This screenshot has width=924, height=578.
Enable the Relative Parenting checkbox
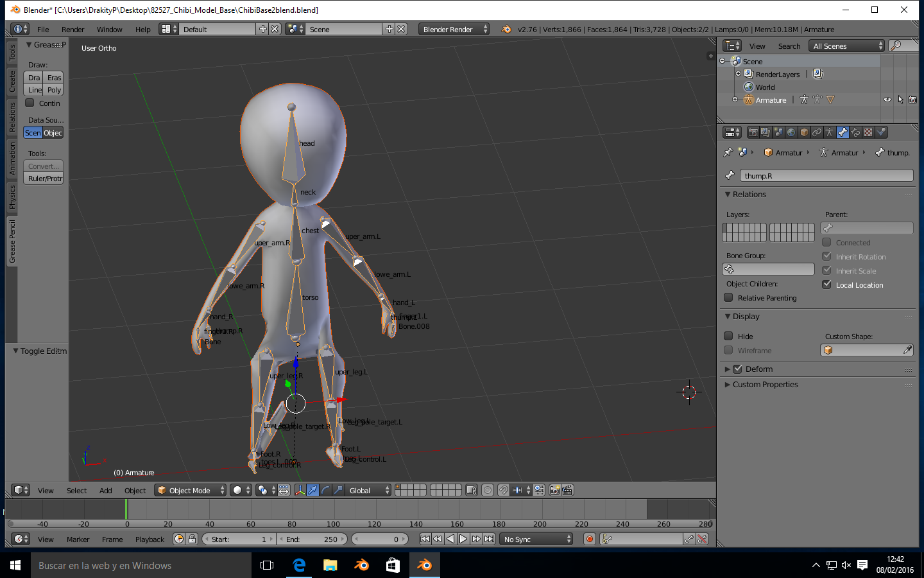[x=728, y=297]
